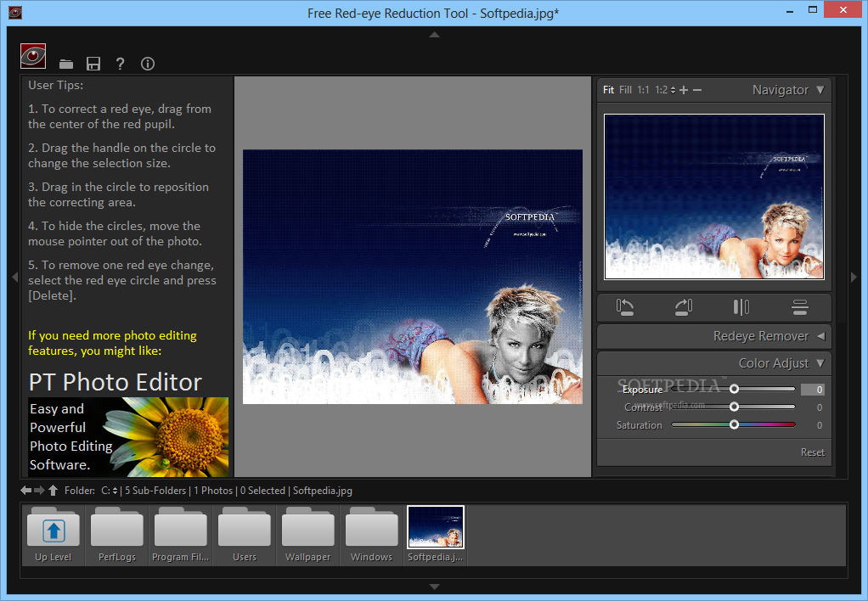Click the '0 Selected' status text

pyautogui.click(x=262, y=491)
